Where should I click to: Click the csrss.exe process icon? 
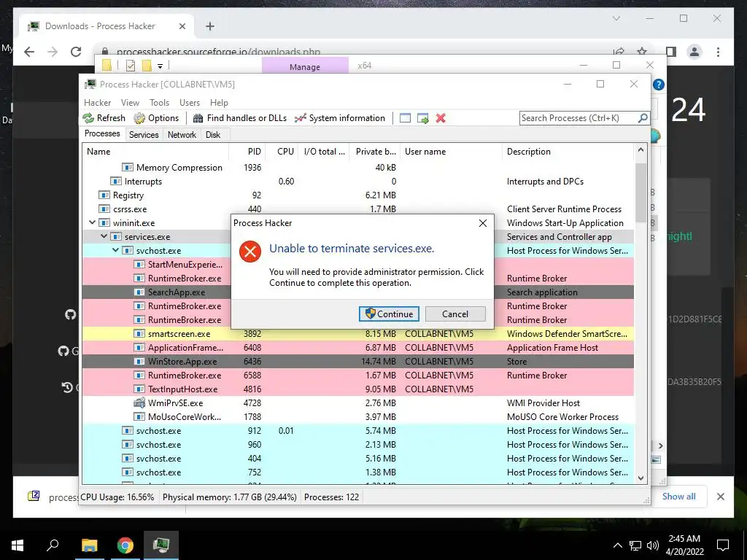pos(104,209)
